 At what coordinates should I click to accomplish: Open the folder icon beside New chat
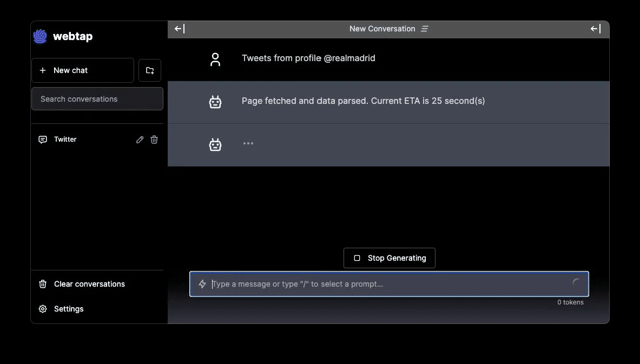click(x=150, y=70)
